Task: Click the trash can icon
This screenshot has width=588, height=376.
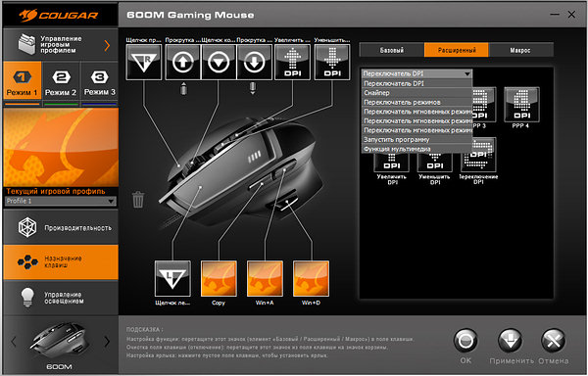Action: click(138, 199)
